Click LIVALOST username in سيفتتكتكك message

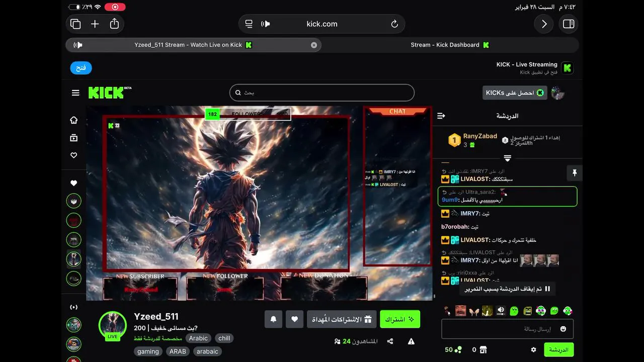pyautogui.click(x=475, y=179)
